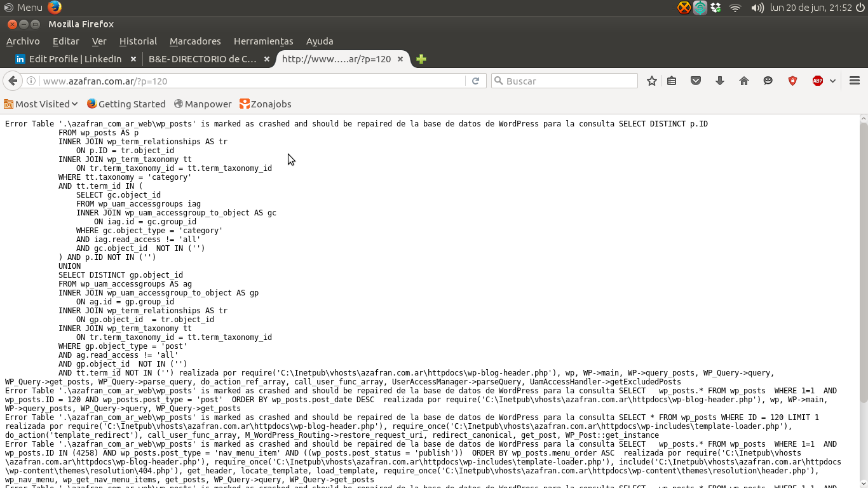This screenshot has height=488, width=868.
Task: Open the sound volume indicator
Action: (x=757, y=8)
